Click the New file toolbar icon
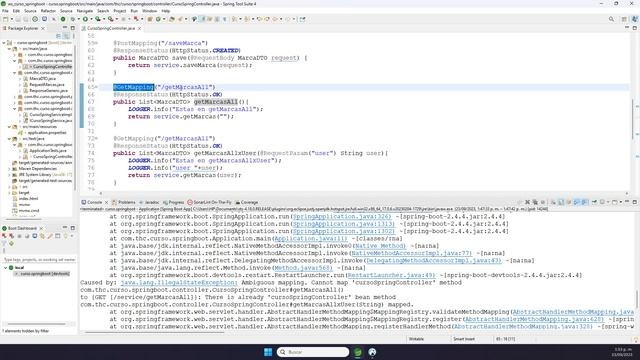The image size is (640, 360). (5, 19)
